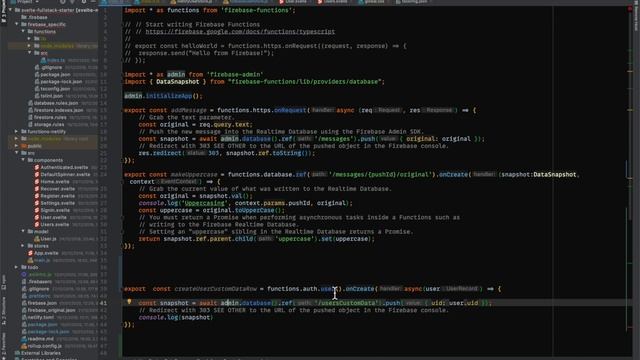Collapse the model folder
Viewport: 640px width, 360px height.
click(23, 231)
